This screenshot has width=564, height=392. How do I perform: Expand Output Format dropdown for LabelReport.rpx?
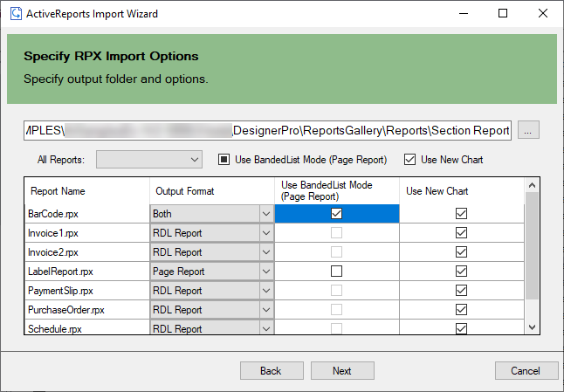pyautogui.click(x=266, y=272)
